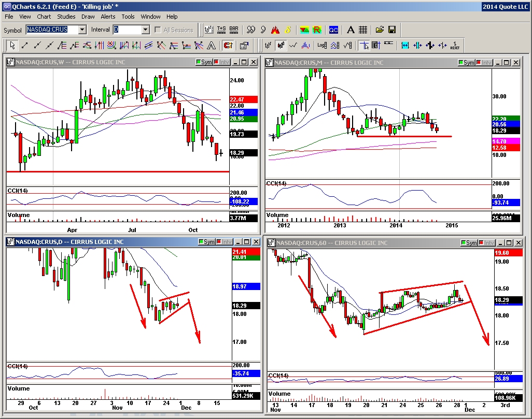Image resolution: width=532 pixels, height=419 pixels.
Task: Choose the ray line drawing tool
Action: coord(37,45)
